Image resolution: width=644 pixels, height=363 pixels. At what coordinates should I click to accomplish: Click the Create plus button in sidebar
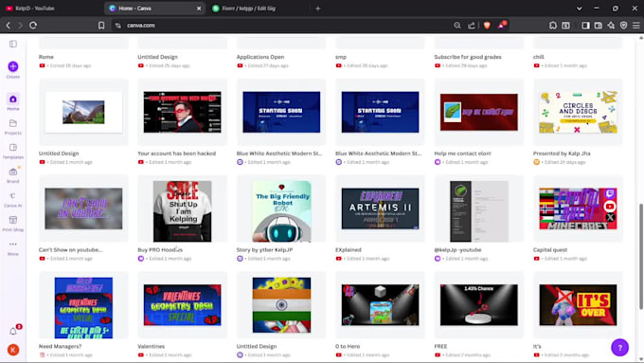13,66
